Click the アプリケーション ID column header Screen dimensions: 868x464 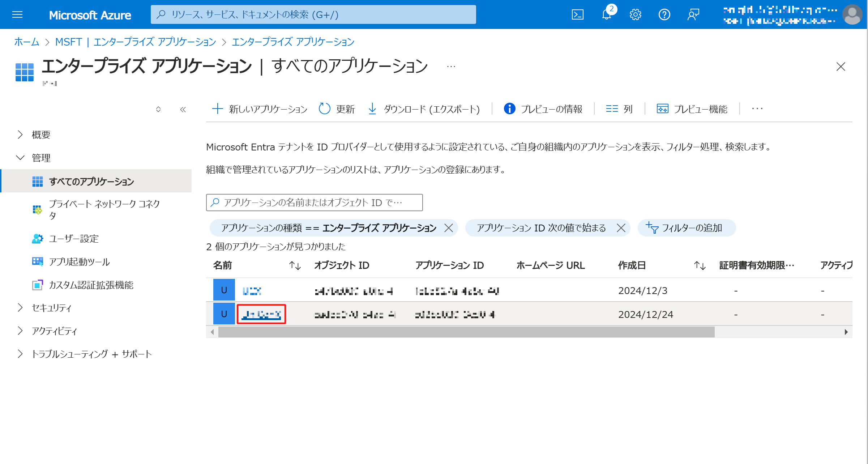tap(450, 265)
